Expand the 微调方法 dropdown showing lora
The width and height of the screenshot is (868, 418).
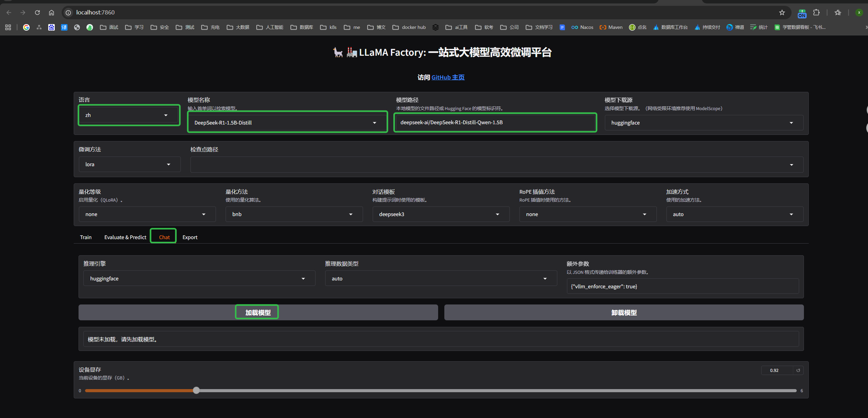pyautogui.click(x=130, y=164)
